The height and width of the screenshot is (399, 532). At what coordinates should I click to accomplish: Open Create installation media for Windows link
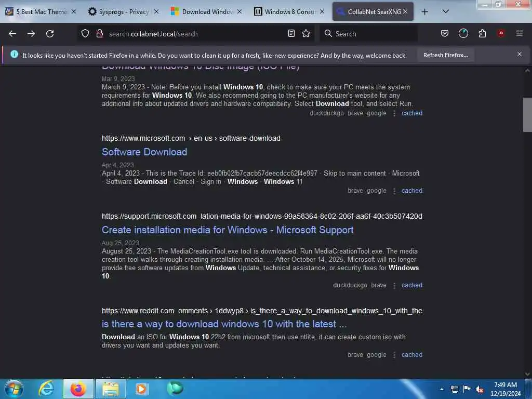click(x=228, y=230)
